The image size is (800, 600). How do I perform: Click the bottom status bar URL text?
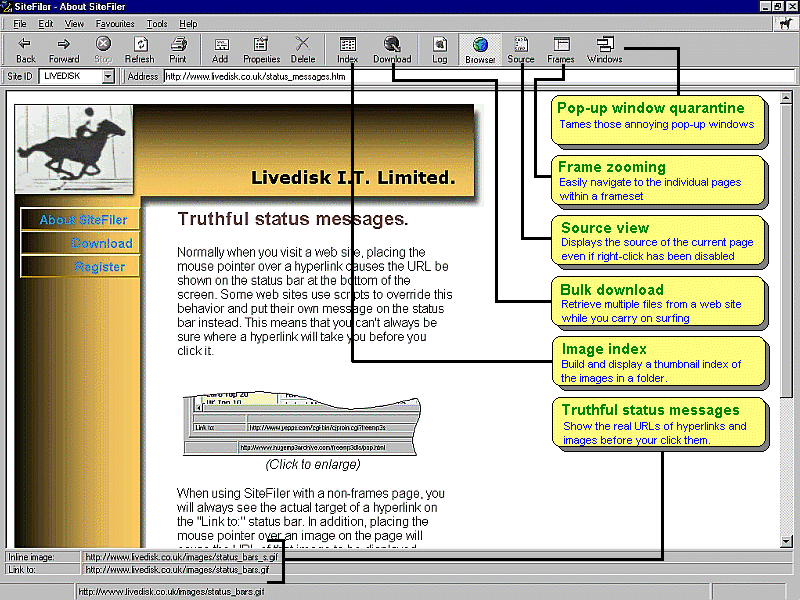(x=171, y=592)
